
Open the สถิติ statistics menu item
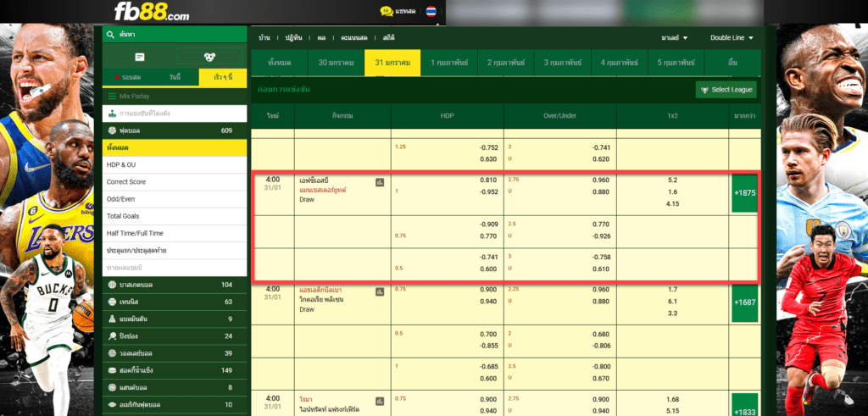[388, 38]
